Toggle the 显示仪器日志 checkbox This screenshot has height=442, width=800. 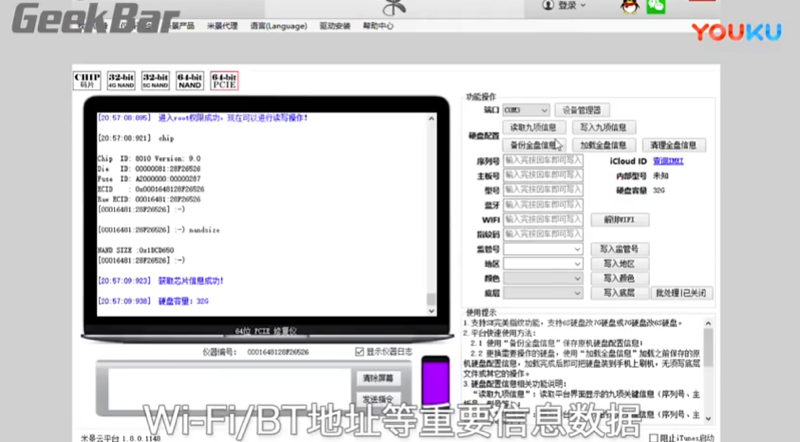(x=360, y=352)
